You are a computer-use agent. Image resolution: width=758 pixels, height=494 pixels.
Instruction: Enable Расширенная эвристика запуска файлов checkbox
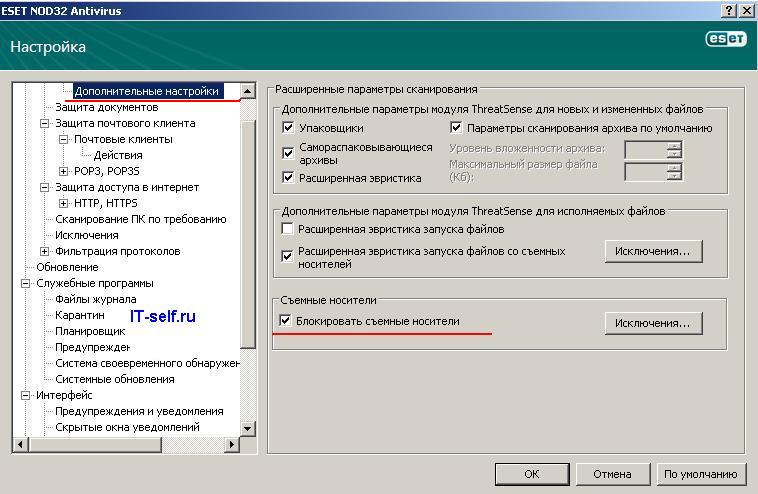tap(287, 229)
